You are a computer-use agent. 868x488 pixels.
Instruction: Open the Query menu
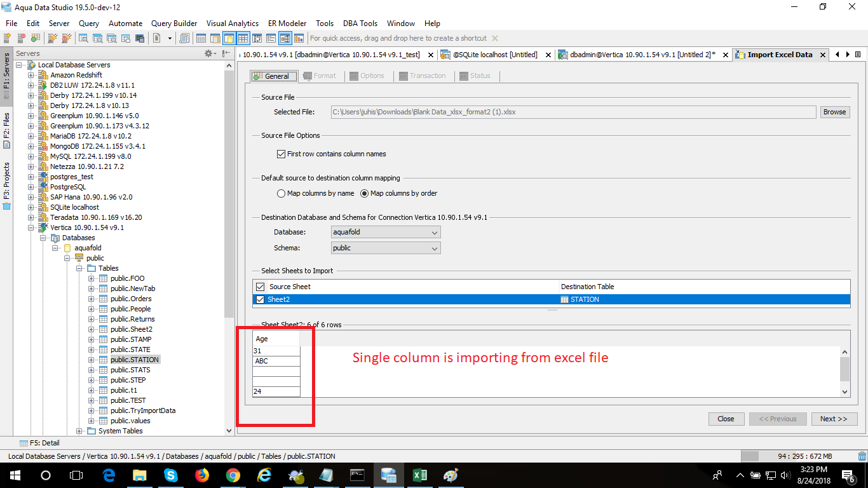click(89, 24)
